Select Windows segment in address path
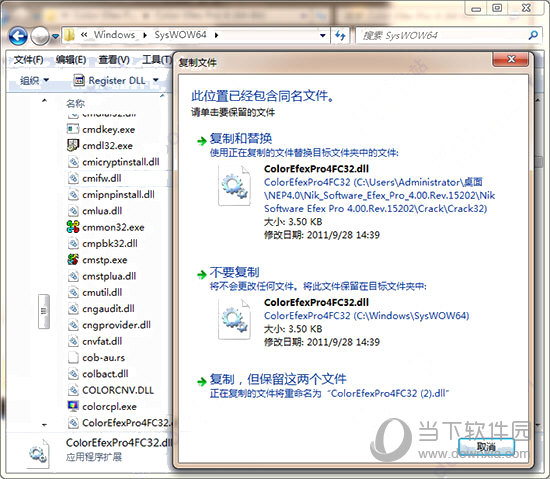The width and height of the screenshot is (550, 479). click(x=114, y=35)
